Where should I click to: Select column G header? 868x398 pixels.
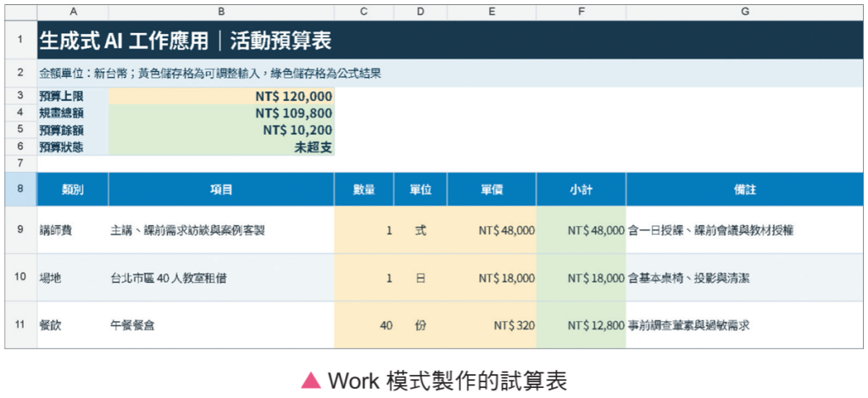[x=744, y=12]
